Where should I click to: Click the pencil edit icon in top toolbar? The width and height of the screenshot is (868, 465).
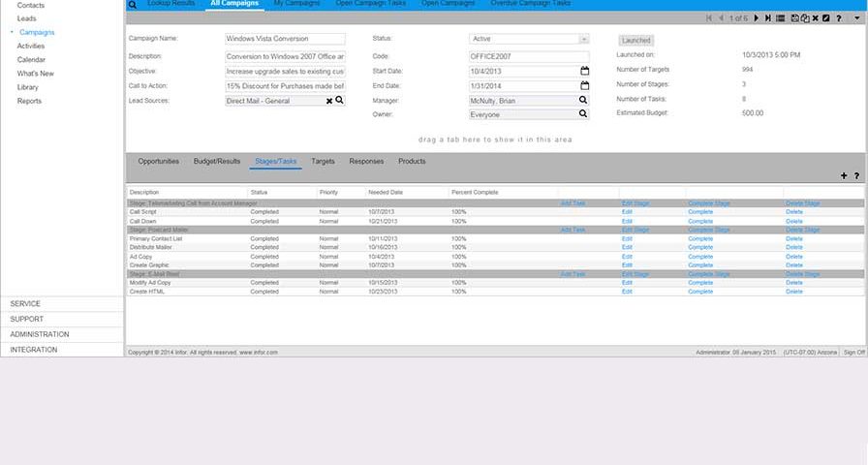pos(826,18)
